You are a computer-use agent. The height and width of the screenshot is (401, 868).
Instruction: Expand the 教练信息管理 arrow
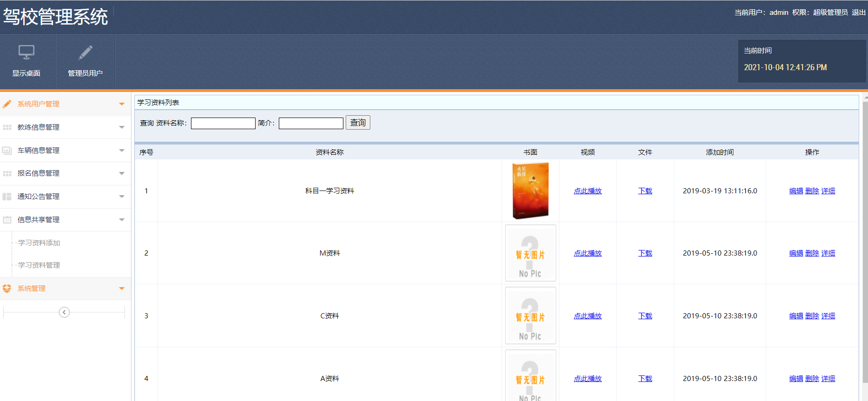click(x=122, y=127)
